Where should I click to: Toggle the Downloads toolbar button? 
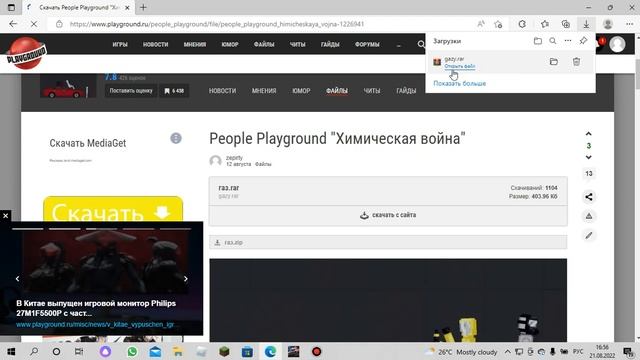(x=586, y=24)
